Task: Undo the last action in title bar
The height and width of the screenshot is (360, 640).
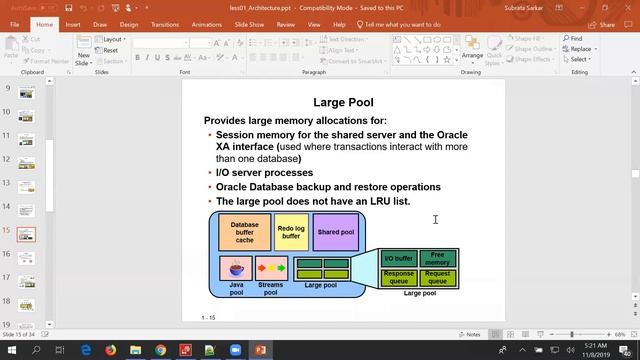Action: pyautogui.click(x=83, y=8)
